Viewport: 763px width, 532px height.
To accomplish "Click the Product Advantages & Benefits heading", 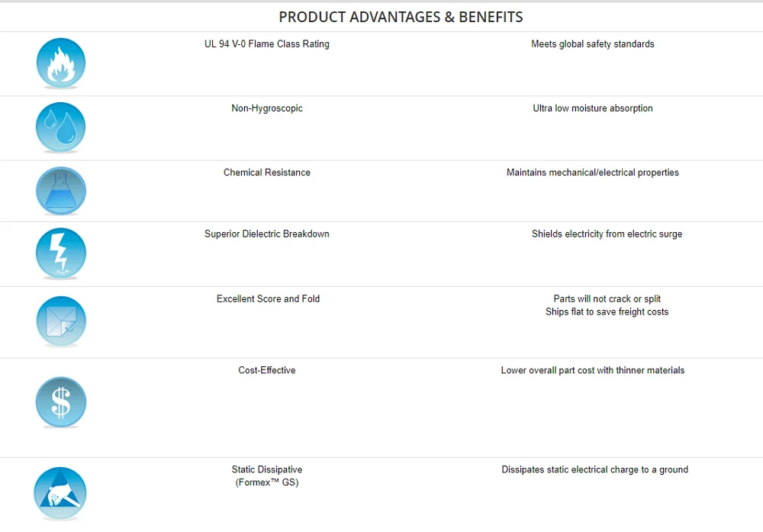I will point(401,17).
